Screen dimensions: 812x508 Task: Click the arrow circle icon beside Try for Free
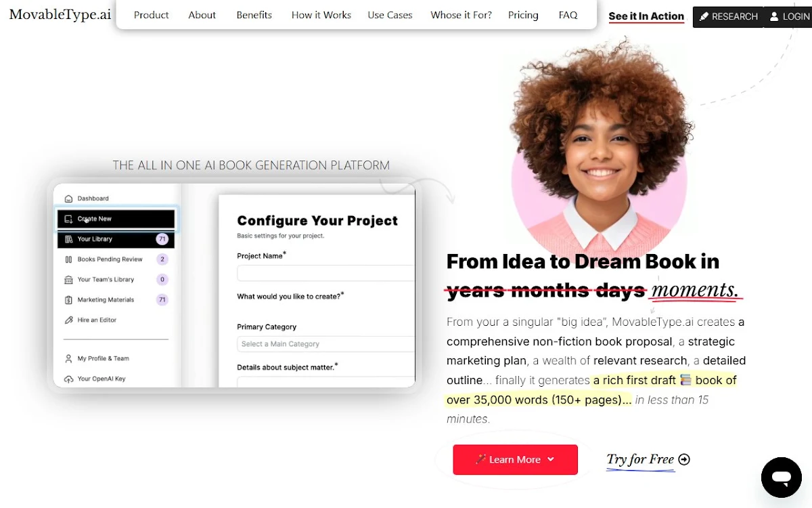[684, 459]
